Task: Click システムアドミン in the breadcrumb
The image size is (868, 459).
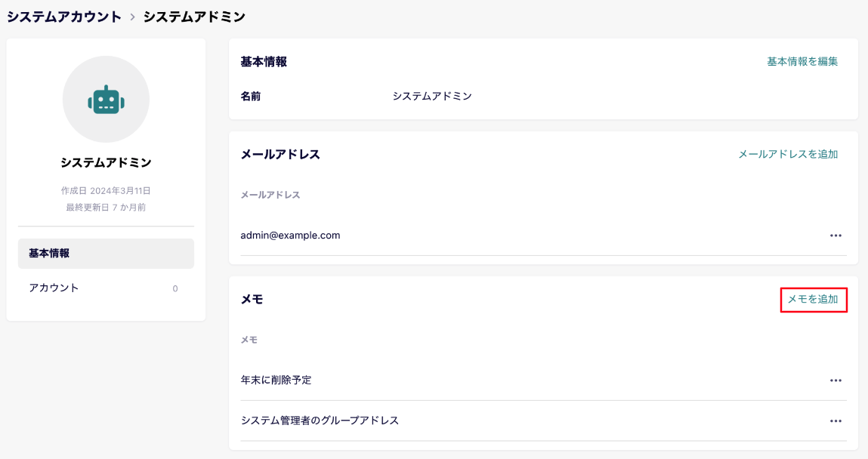Action: 194,17
